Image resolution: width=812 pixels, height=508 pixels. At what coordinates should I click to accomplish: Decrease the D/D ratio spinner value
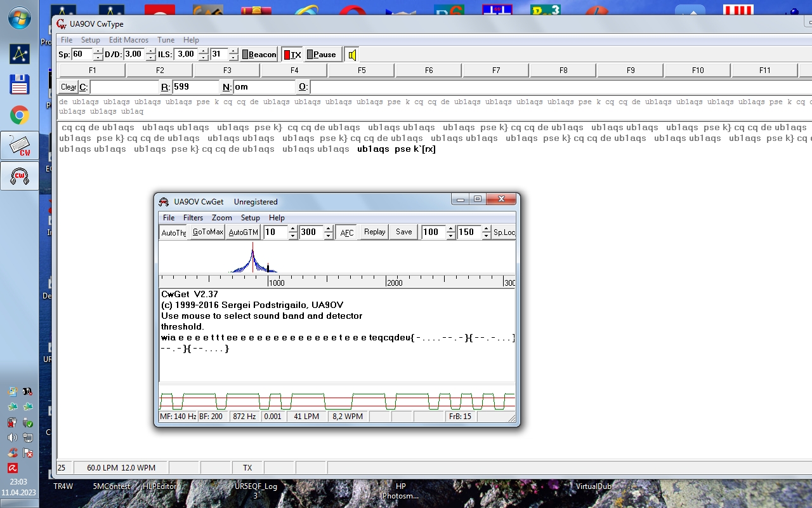pyautogui.click(x=150, y=58)
